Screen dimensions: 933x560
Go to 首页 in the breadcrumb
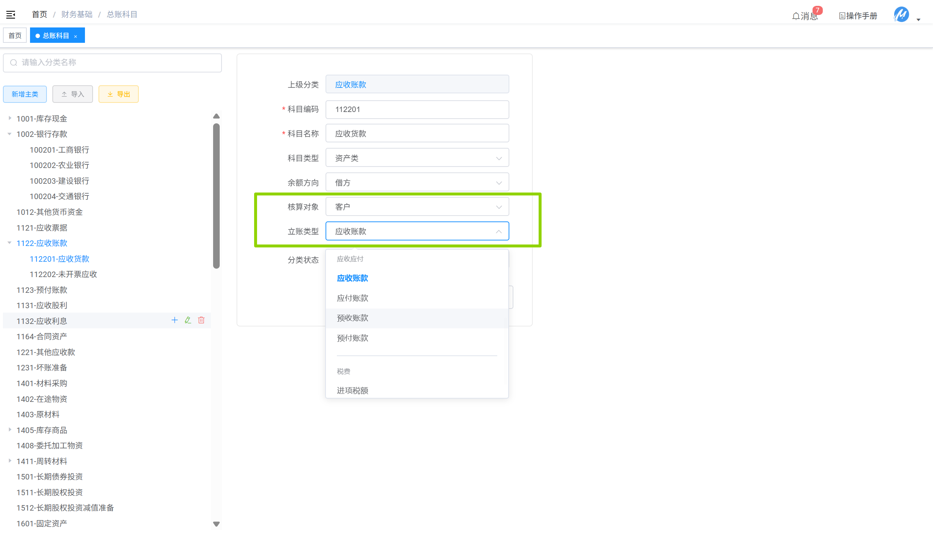(x=40, y=15)
